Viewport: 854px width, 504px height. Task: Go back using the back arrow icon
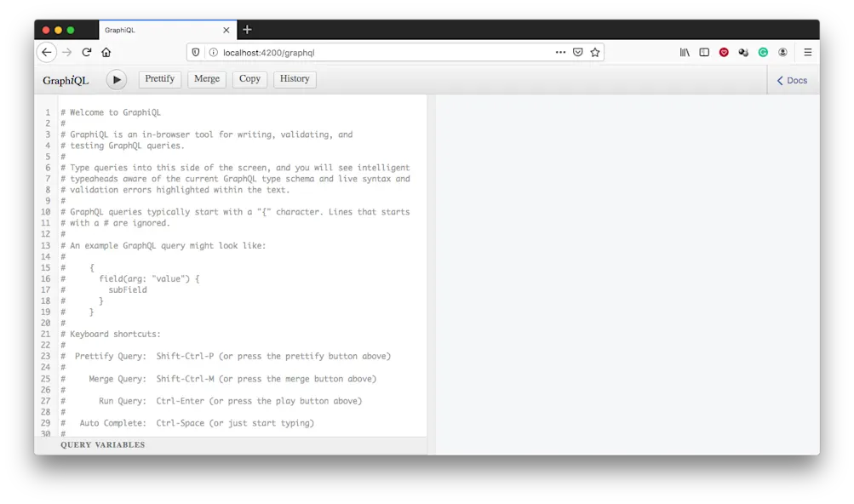(47, 52)
